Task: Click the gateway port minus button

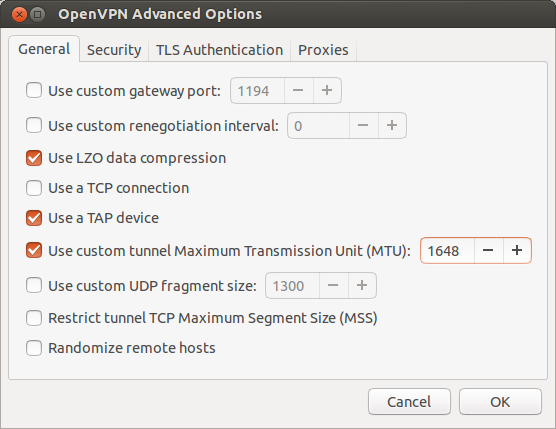Action: tap(298, 90)
